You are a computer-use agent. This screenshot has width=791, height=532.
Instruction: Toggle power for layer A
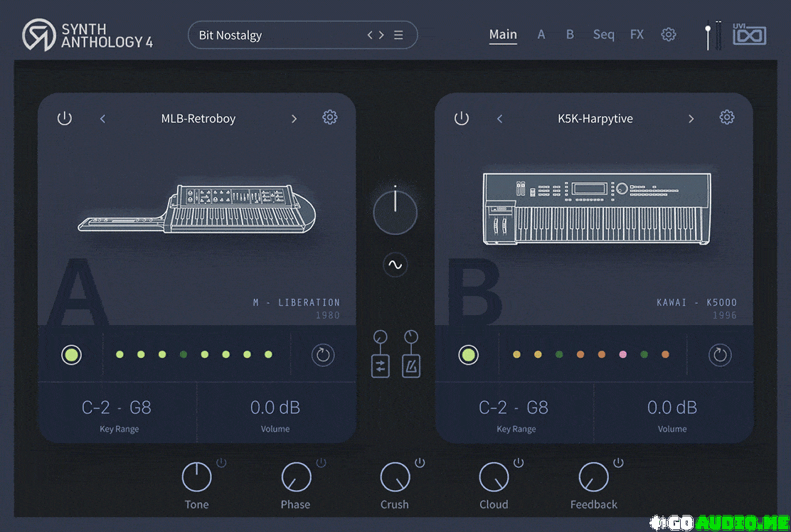[65, 119]
